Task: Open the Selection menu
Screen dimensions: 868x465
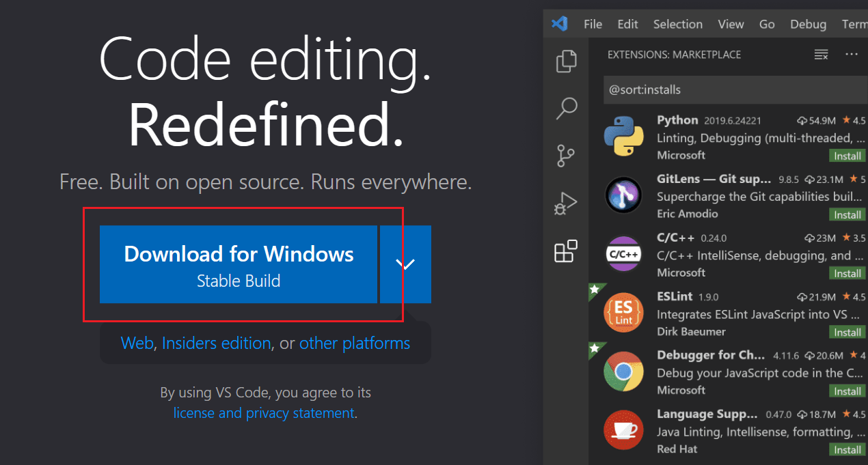Action: coord(677,24)
